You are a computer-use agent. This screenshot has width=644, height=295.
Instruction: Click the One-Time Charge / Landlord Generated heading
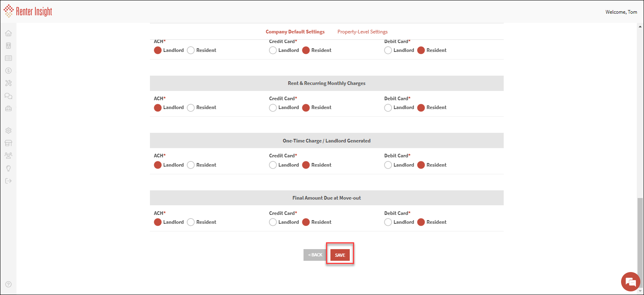click(326, 141)
